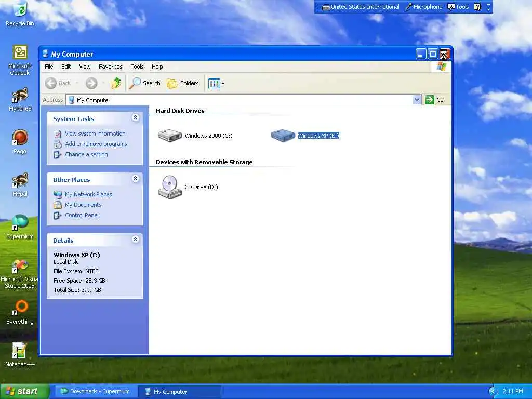Open Control Panel link
The height and width of the screenshot is (399, 532).
click(x=82, y=215)
